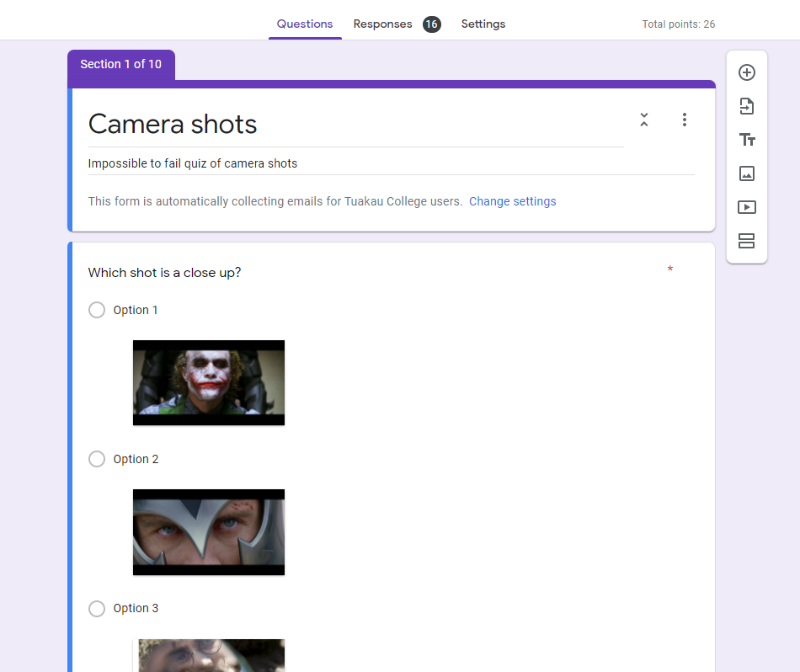Select the Option 2 radio button
Screen dimensions: 800x672
tap(97, 459)
